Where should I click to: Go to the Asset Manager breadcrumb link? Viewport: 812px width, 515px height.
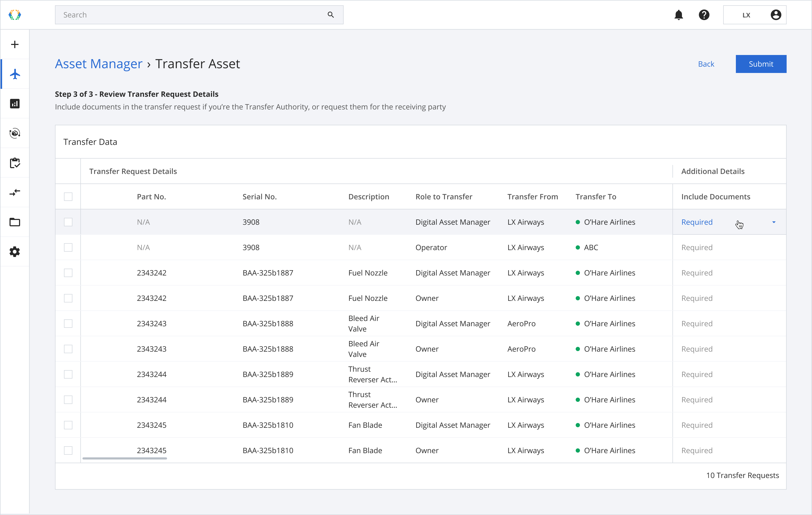coord(99,64)
